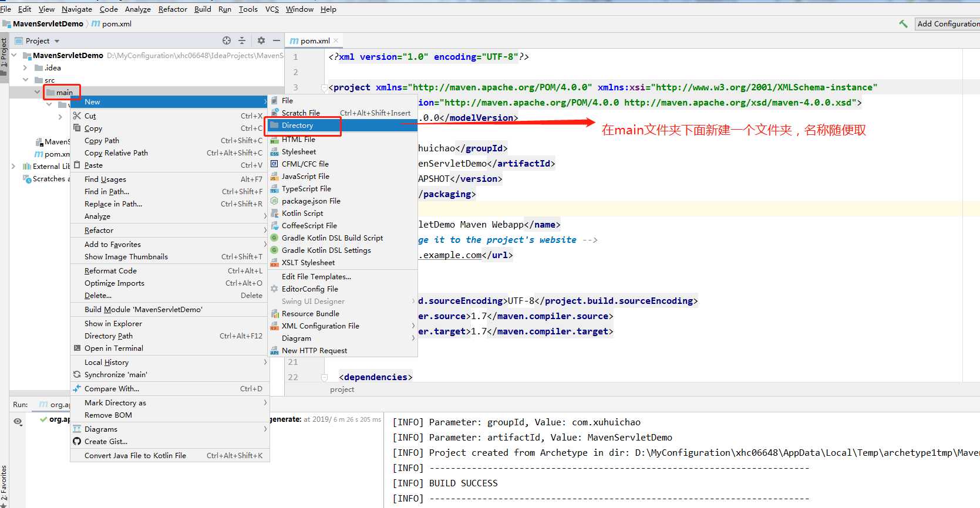This screenshot has width=980, height=508.
Task: Collapse the MavenServletDemo project root
Action: (x=14, y=55)
